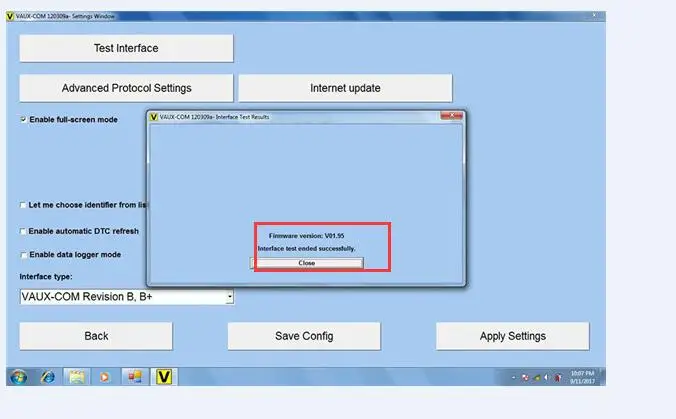
Task: Open the Interface type dropdown
Action: 230,297
